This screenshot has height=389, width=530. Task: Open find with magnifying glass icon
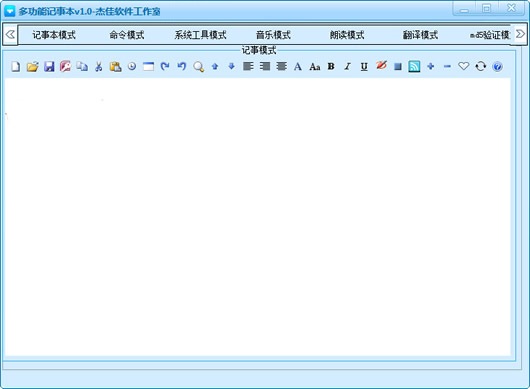pos(198,67)
